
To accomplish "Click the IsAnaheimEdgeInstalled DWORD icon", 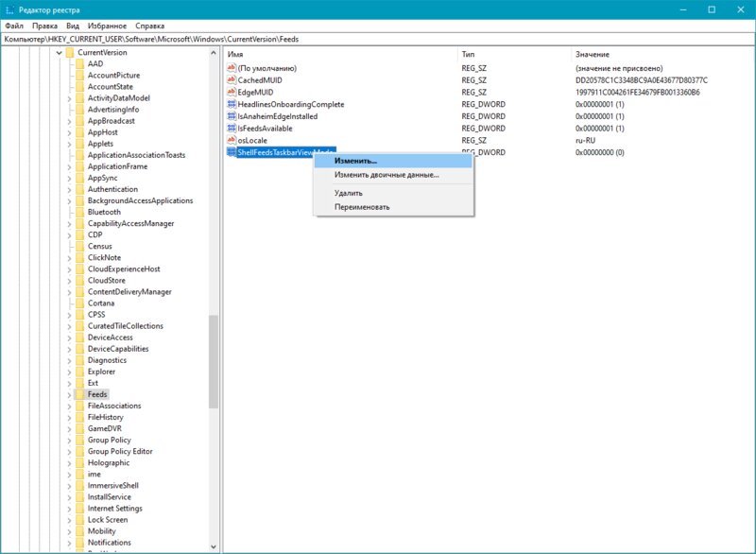I will [x=232, y=115].
